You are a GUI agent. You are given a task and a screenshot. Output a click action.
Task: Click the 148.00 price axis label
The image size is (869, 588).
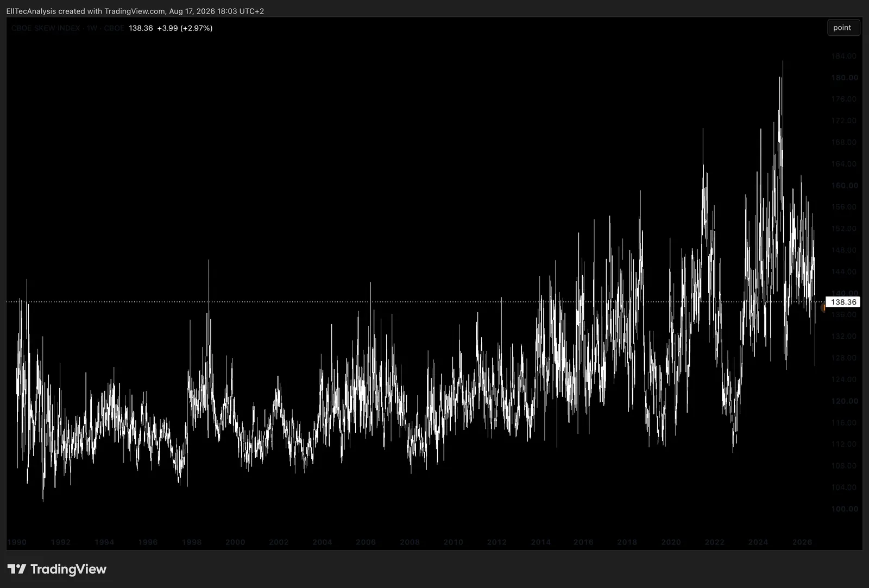(x=844, y=250)
